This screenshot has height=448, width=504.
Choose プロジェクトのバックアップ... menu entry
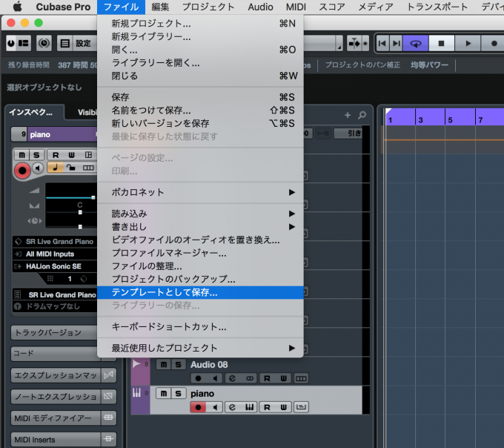[200, 279]
